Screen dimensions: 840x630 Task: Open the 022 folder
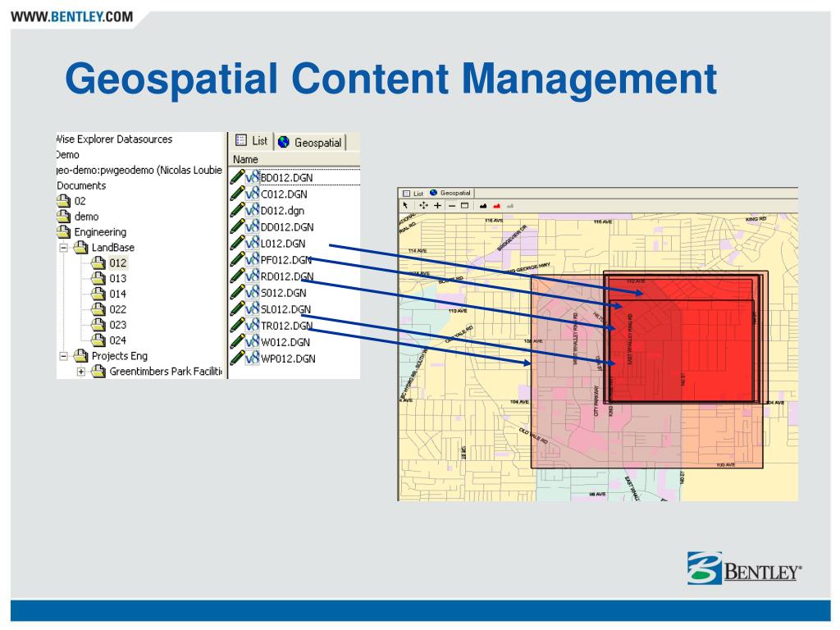click(x=118, y=309)
